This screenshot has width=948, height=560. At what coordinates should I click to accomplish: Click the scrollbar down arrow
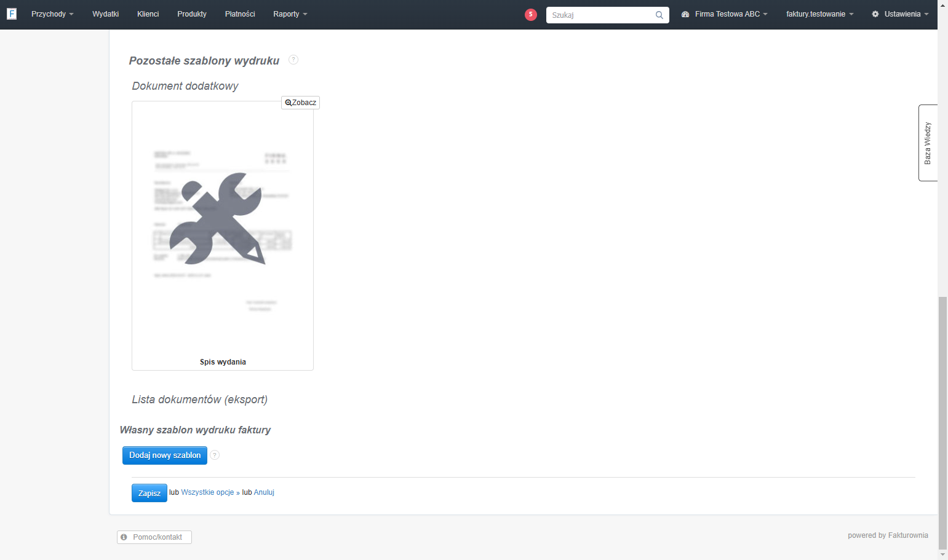942,554
